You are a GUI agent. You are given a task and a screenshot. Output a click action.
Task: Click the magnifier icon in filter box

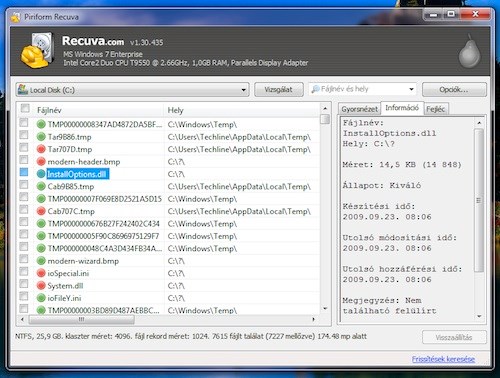tap(315, 89)
